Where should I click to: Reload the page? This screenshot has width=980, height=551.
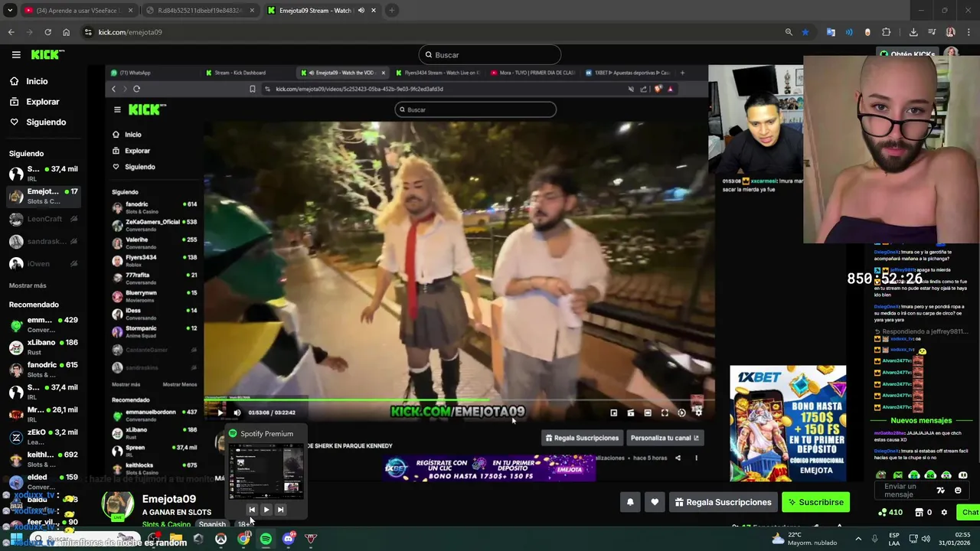pos(47,32)
